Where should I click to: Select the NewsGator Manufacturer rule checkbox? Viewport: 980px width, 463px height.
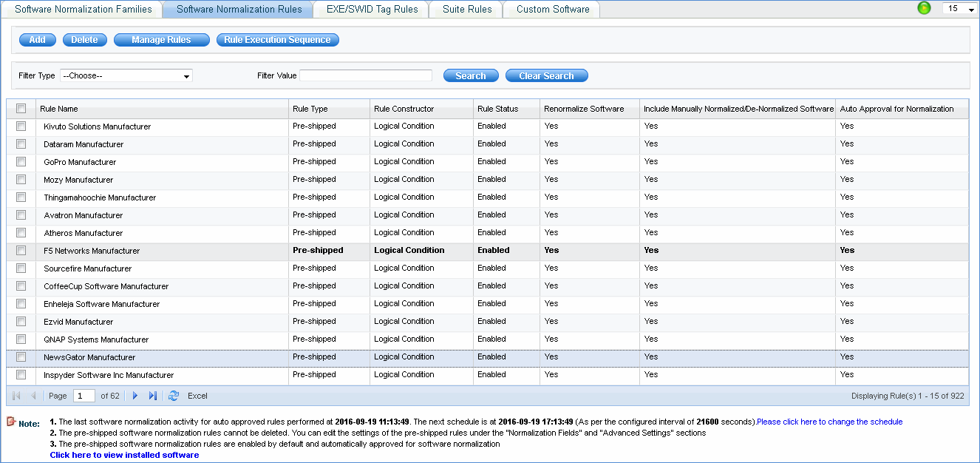coord(21,356)
